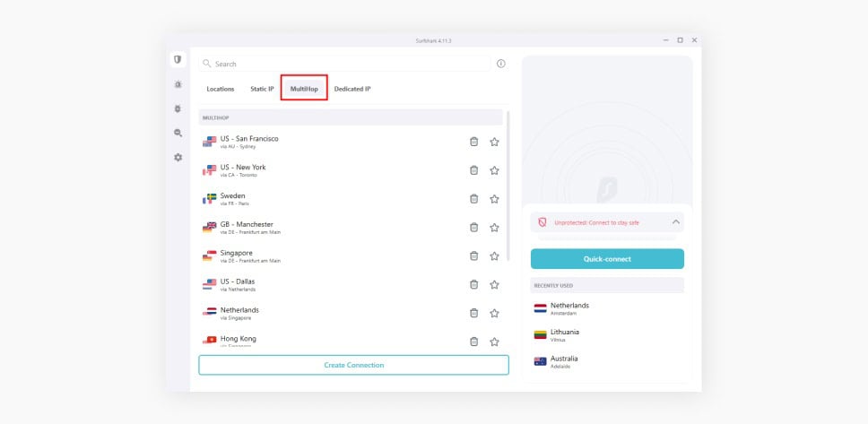Click the Search input field
Screen dimensions: 868x424
[344, 64]
